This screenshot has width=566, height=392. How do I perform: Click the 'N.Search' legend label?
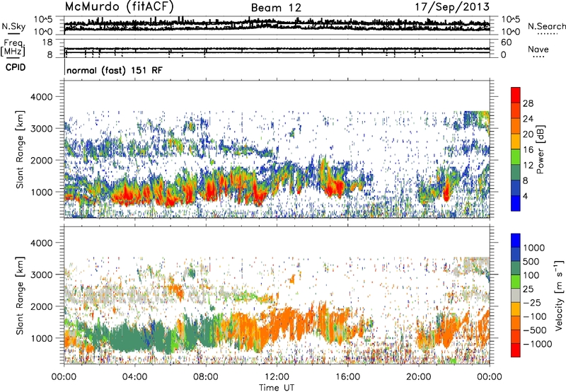[546, 26]
